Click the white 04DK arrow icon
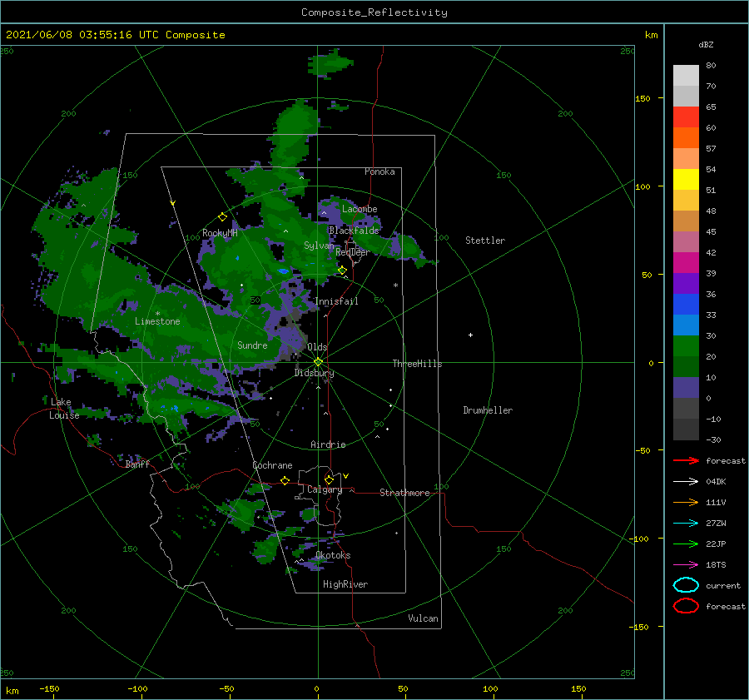 686,481
